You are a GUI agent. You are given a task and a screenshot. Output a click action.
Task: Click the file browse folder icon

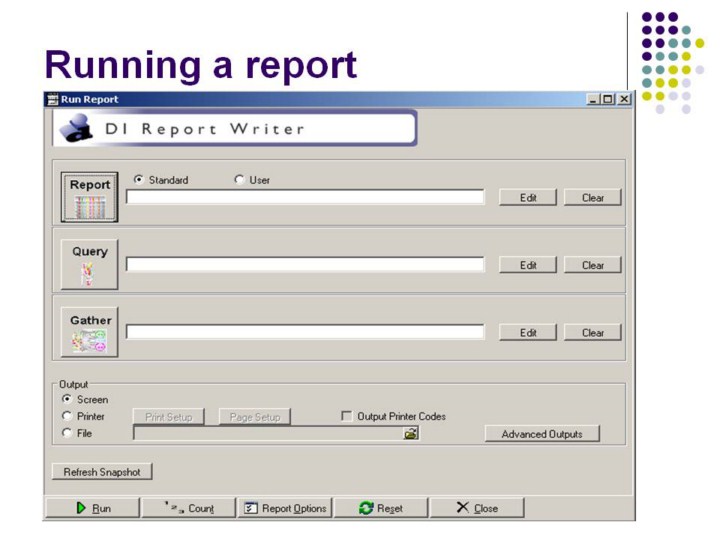[410, 434]
